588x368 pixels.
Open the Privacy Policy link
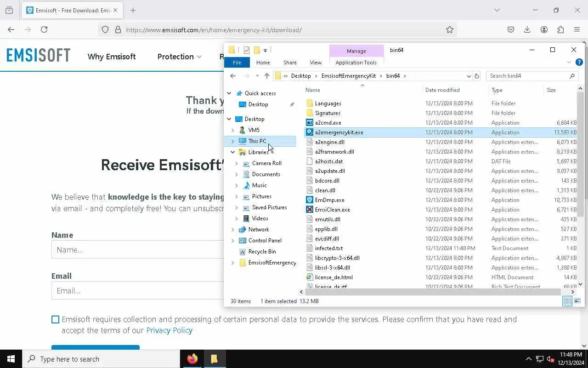pyautogui.click(x=169, y=330)
